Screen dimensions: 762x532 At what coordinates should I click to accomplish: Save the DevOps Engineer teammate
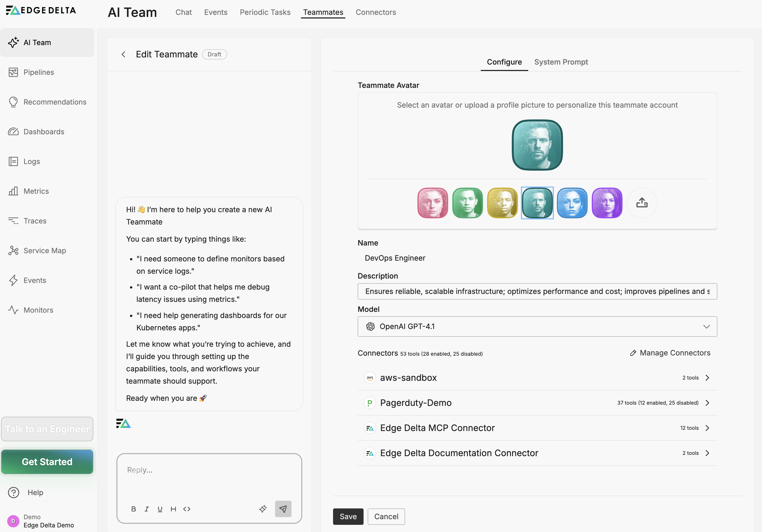pyautogui.click(x=348, y=516)
